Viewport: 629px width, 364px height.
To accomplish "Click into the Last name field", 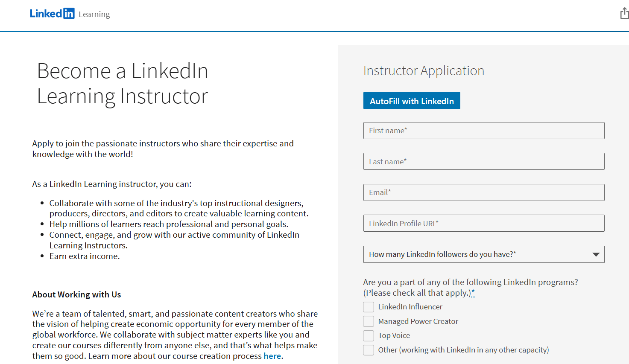I will 483,162.
